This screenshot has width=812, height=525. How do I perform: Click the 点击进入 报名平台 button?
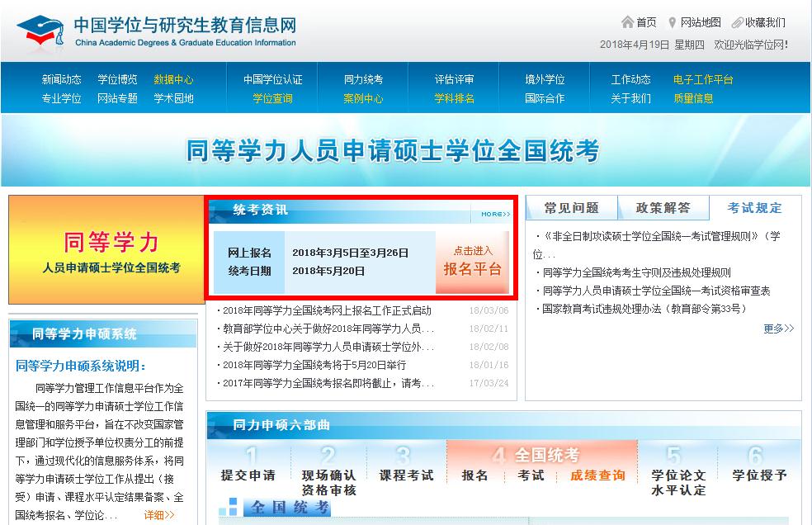click(x=472, y=262)
